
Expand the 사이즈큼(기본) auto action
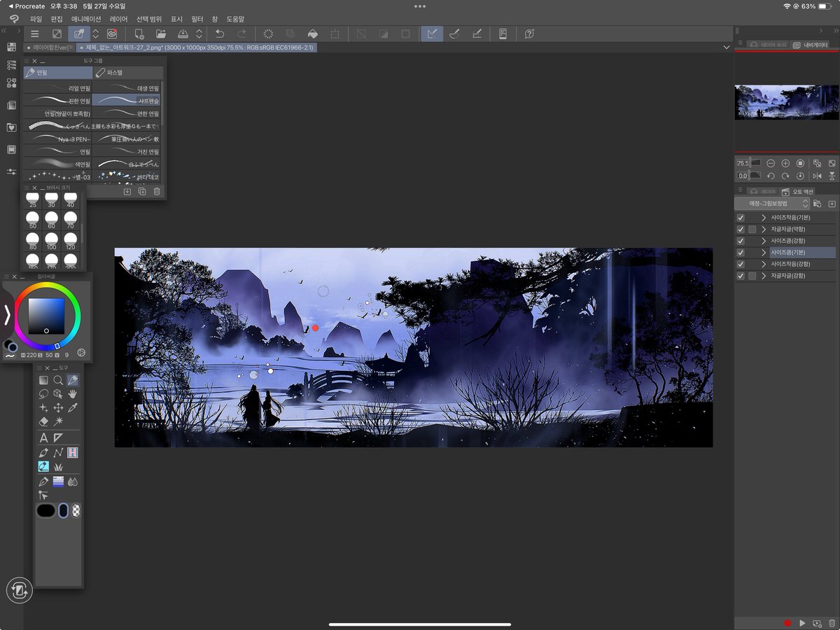764,252
